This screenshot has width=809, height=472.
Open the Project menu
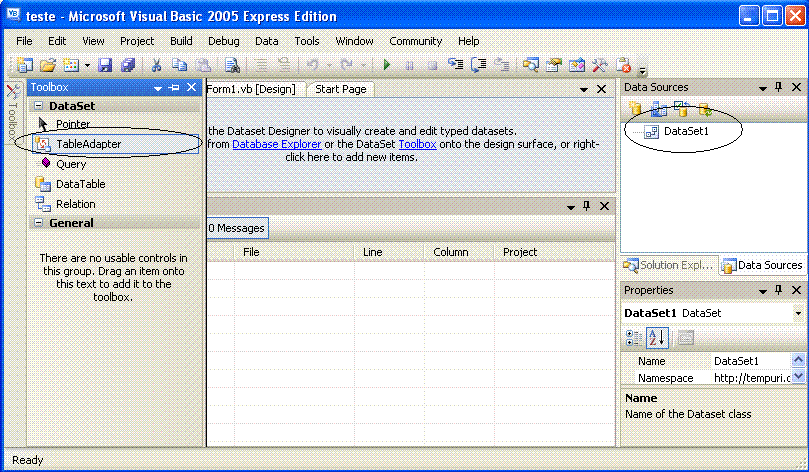pos(137,41)
